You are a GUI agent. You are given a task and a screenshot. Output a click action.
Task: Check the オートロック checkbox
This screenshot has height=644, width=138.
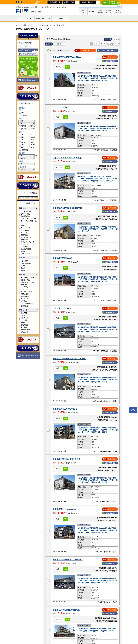tap(20, 296)
